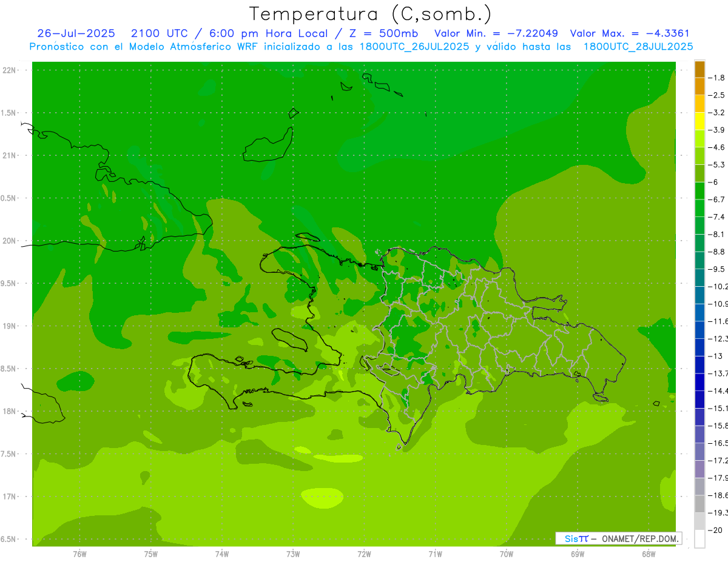Click the '72W' longitude label
The height and width of the screenshot is (562, 728).
click(x=364, y=554)
